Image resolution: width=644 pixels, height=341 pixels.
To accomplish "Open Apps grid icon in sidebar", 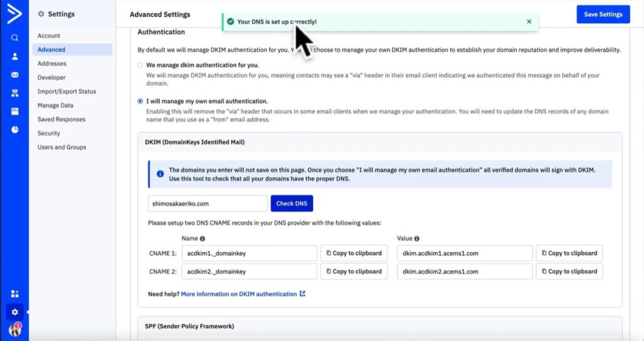I will coord(14,293).
